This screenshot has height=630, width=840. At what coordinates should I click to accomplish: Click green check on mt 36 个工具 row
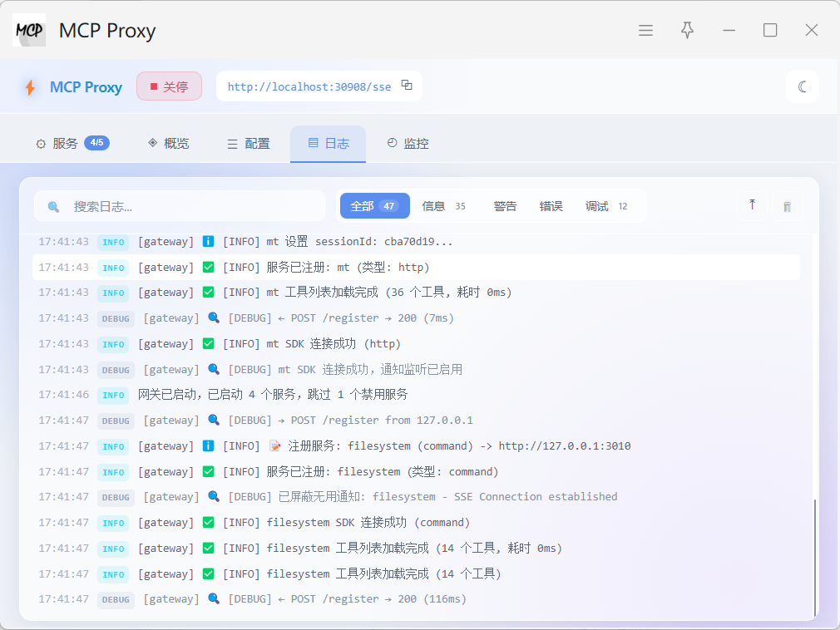(x=209, y=293)
